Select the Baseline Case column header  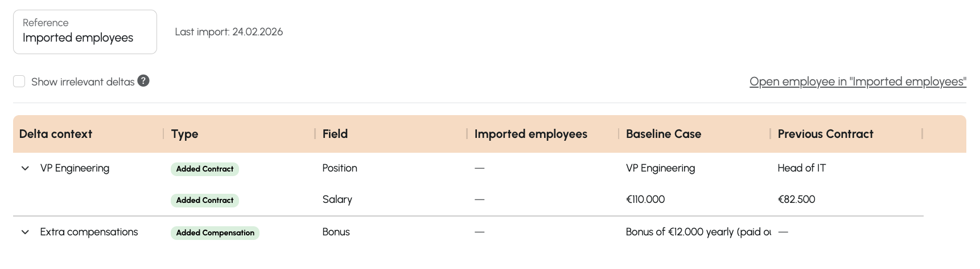(x=663, y=134)
